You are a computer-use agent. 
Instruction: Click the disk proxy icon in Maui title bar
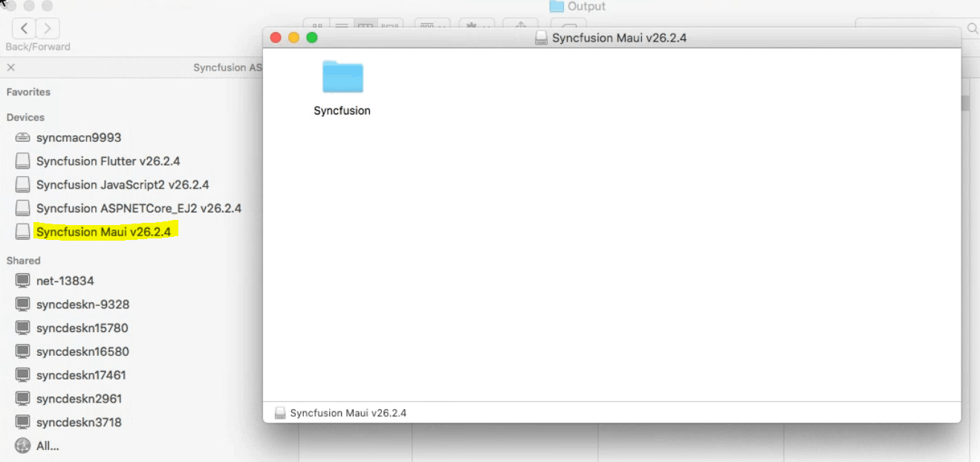click(x=542, y=38)
